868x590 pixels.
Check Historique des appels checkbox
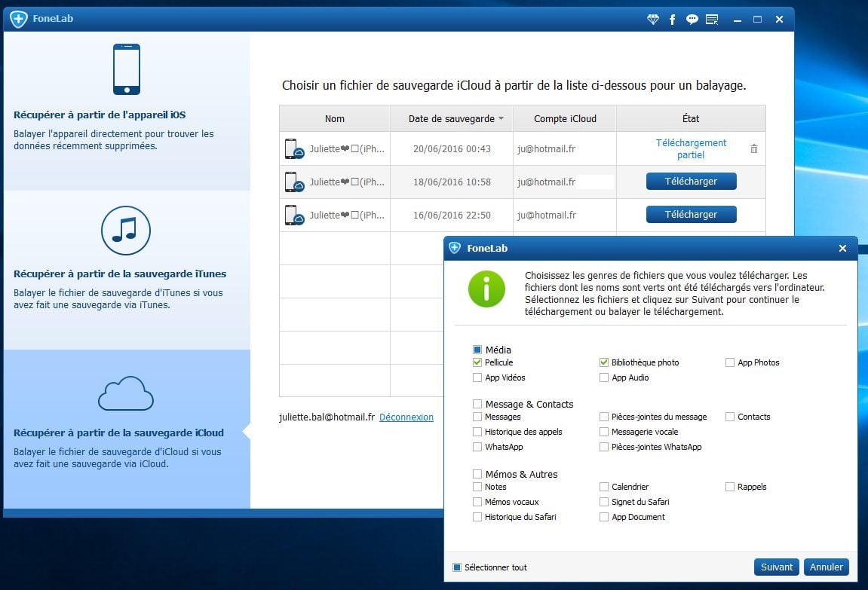477,431
